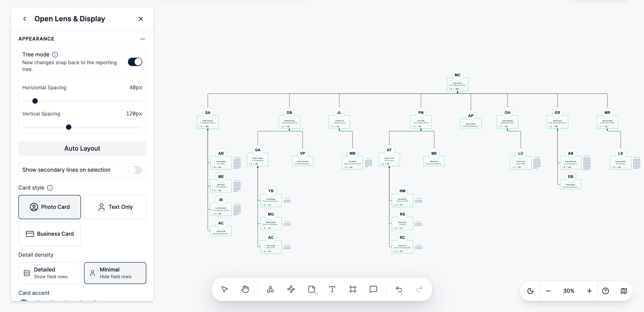Select Avery Parker Executive Assistant card
This screenshot has height=312, width=644.
(x=471, y=124)
